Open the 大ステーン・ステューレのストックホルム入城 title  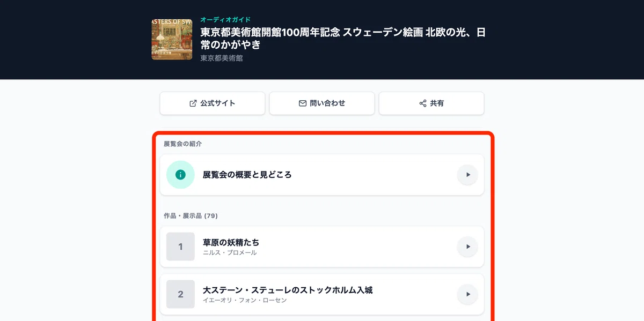tap(288, 290)
